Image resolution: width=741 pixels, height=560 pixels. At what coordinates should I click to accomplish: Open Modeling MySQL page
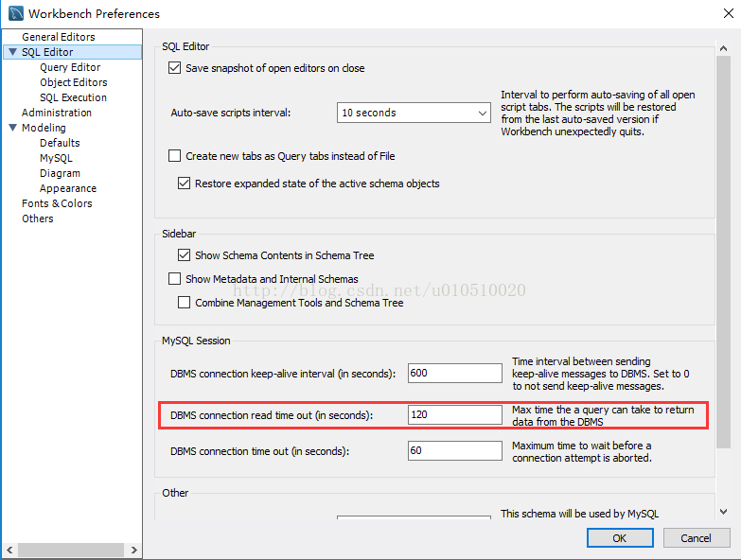pos(56,158)
